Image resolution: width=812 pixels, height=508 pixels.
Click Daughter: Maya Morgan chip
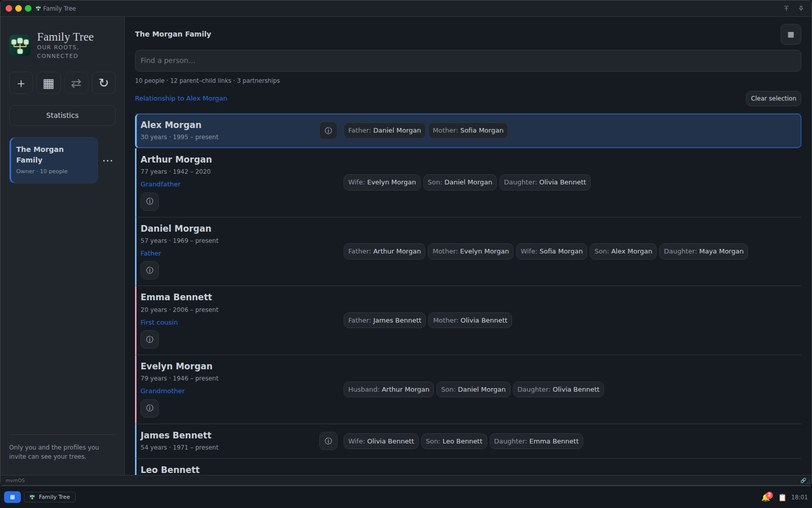[703, 251]
